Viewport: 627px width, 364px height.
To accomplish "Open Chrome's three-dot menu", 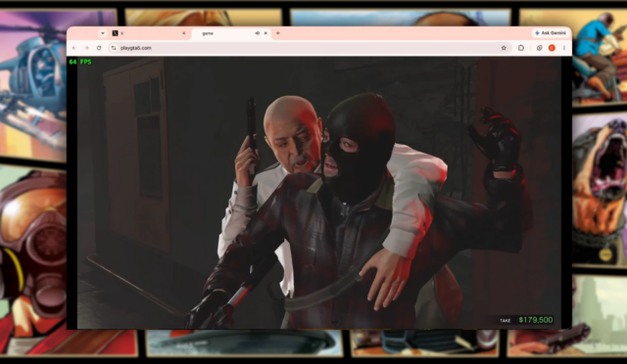I will [x=564, y=48].
